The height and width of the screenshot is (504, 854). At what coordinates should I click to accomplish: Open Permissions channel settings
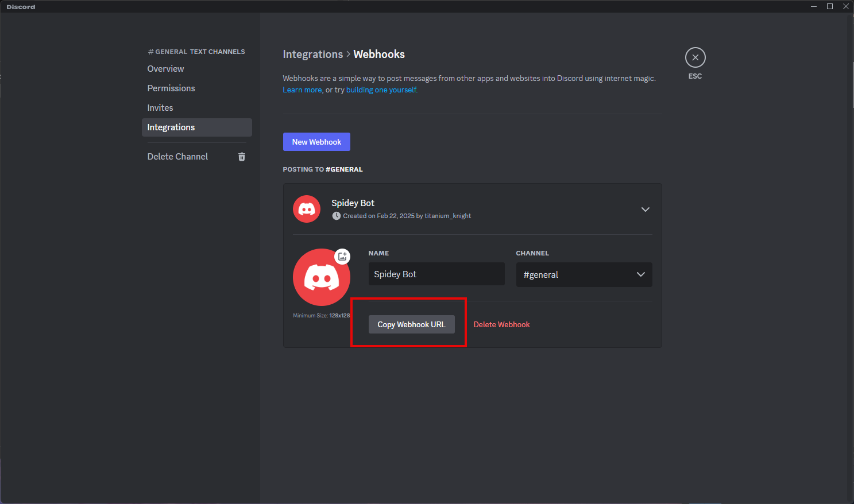196,88
